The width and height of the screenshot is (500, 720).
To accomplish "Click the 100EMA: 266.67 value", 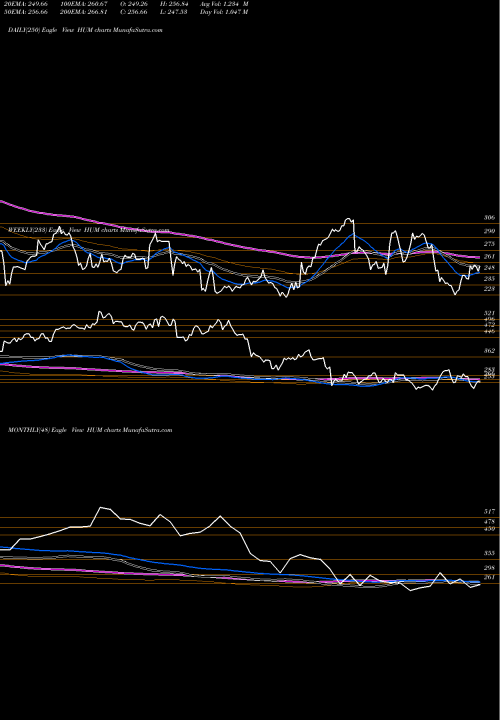I will [83, 4].
